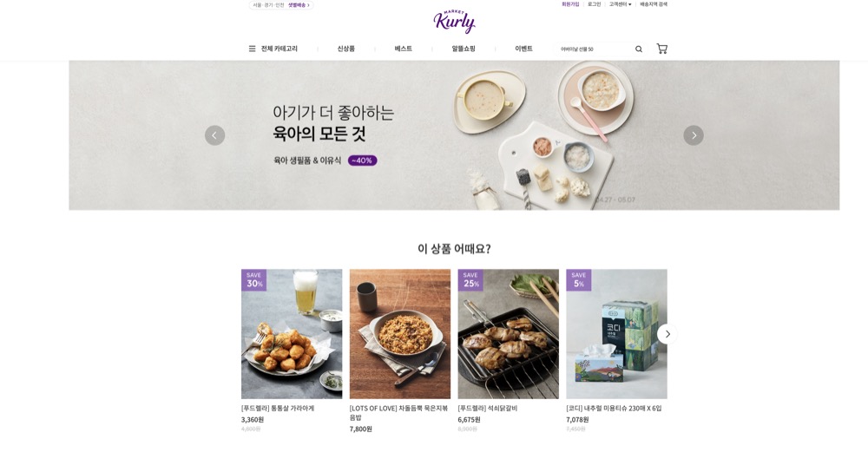Open the shopping cart icon
Viewport: 868px width, 452px height.
click(x=661, y=49)
